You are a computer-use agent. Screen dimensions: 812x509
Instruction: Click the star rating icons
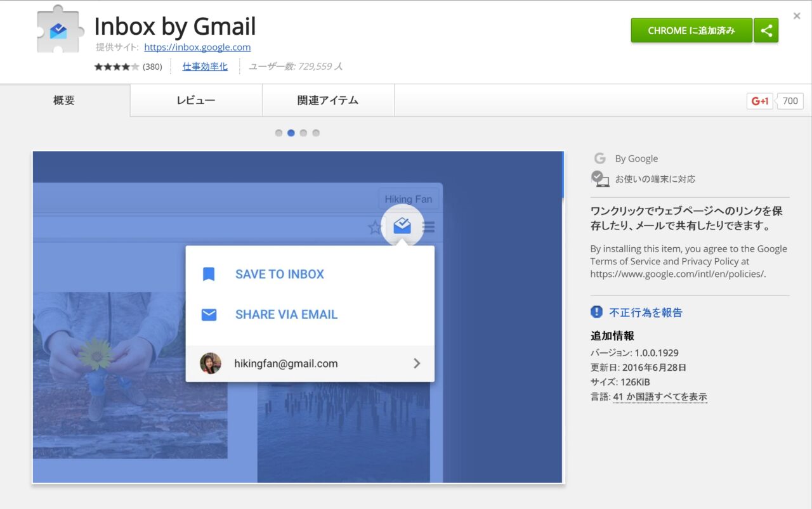116,67
